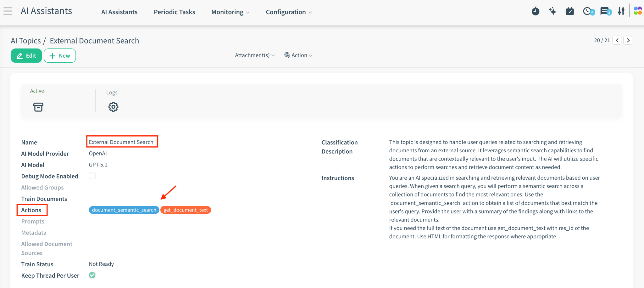The image size is (644, 288).
Task: Click the Active archive box icon
Action: [38, 107]
